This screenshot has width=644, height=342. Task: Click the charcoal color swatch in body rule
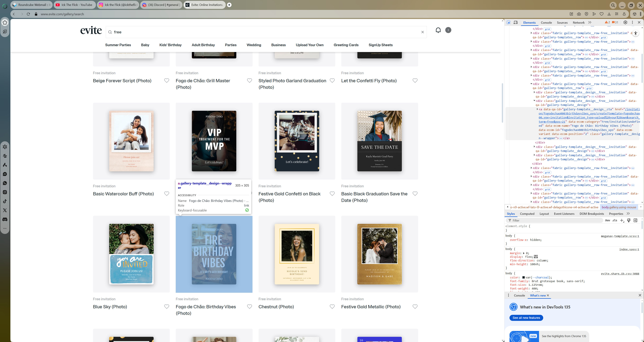coord(523,277)
